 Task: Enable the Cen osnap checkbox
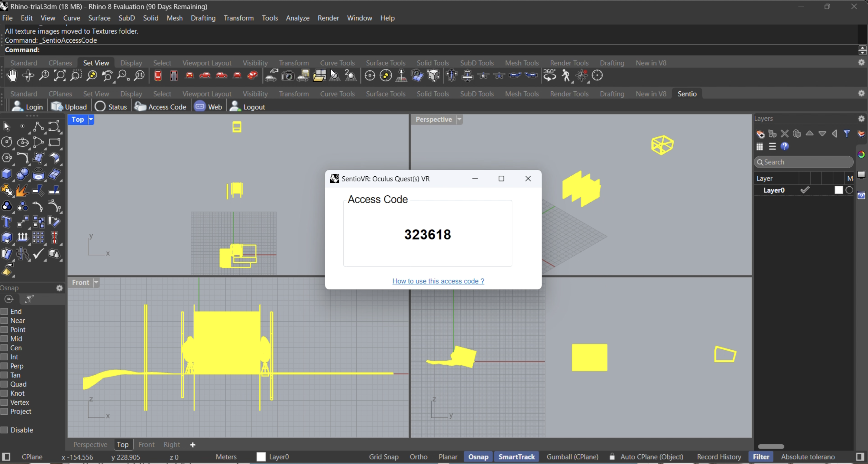click(x=4, y=348)
